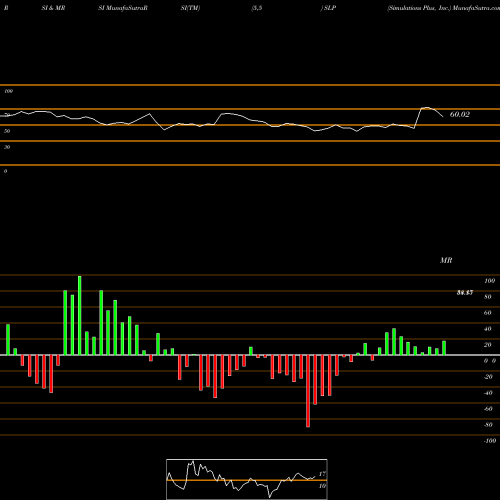Click the -60 label on the MR axis

[488, 409]
